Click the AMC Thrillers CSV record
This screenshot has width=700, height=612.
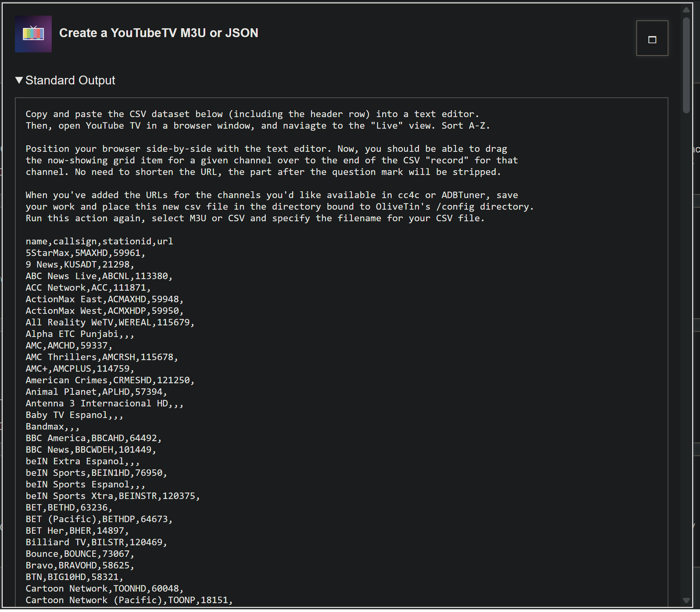click(102, 357)
